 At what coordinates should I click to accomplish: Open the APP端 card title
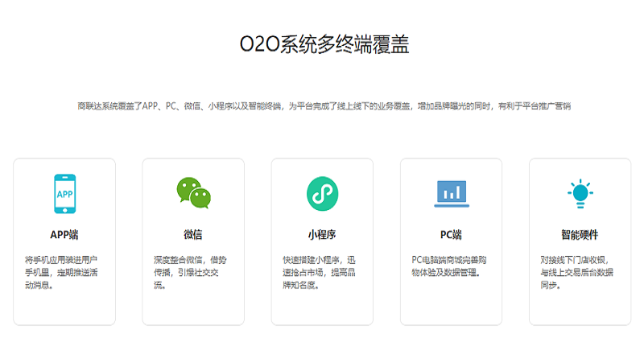[64, 235]
